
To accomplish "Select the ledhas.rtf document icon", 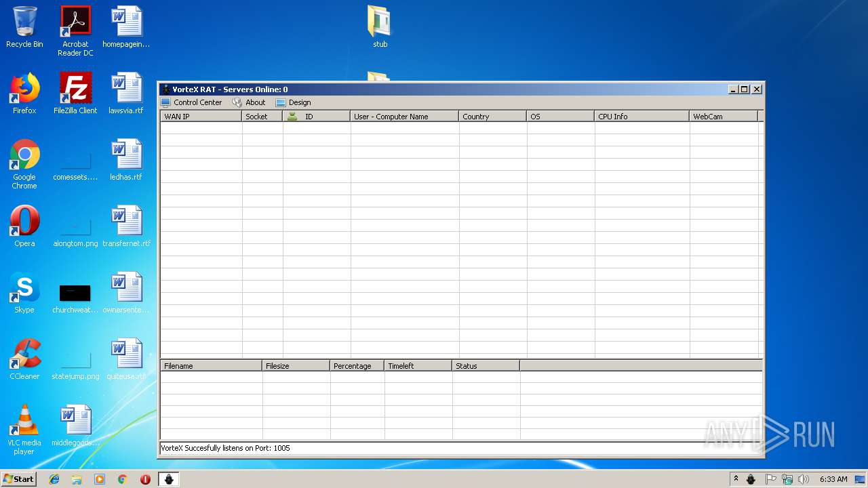I will coord(126,160).
